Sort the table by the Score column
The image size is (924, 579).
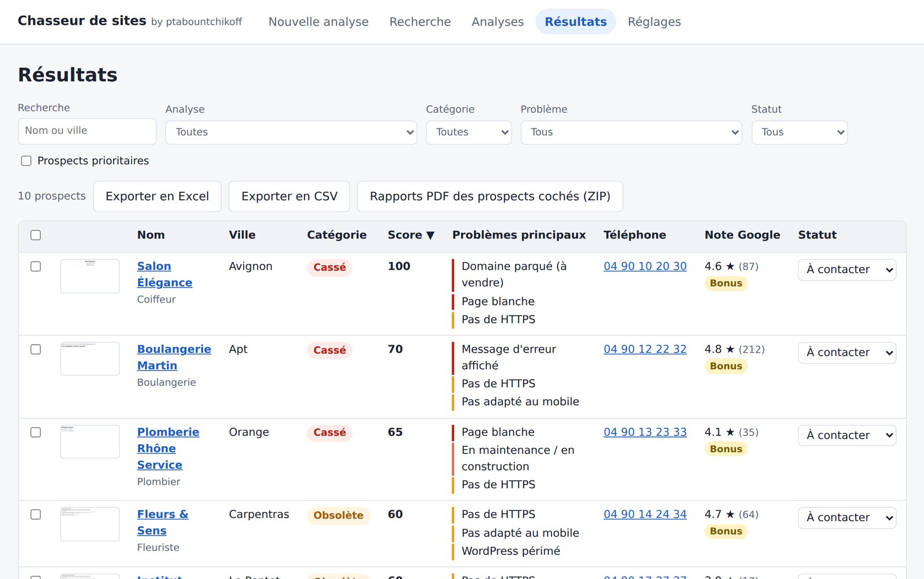(411, 235)
